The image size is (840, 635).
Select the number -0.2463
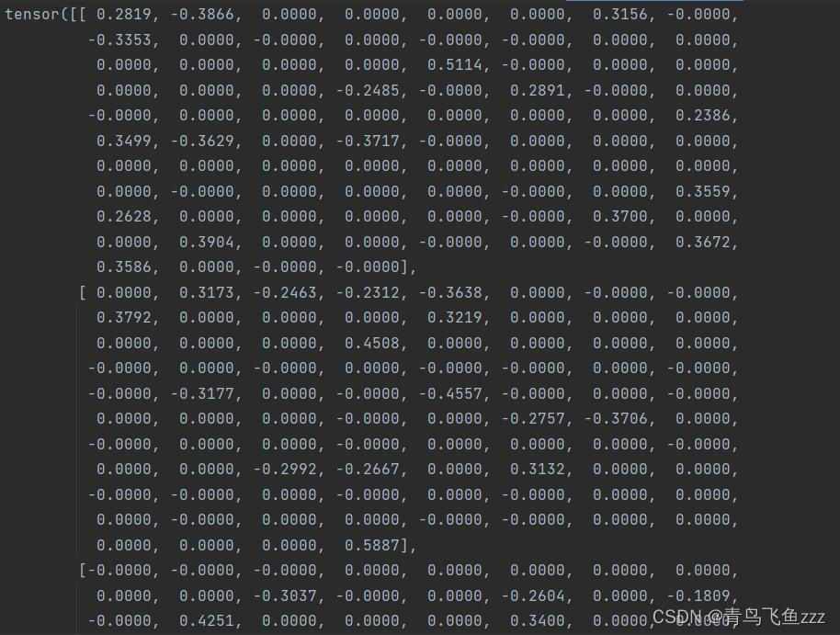click(x=285, y=292)
